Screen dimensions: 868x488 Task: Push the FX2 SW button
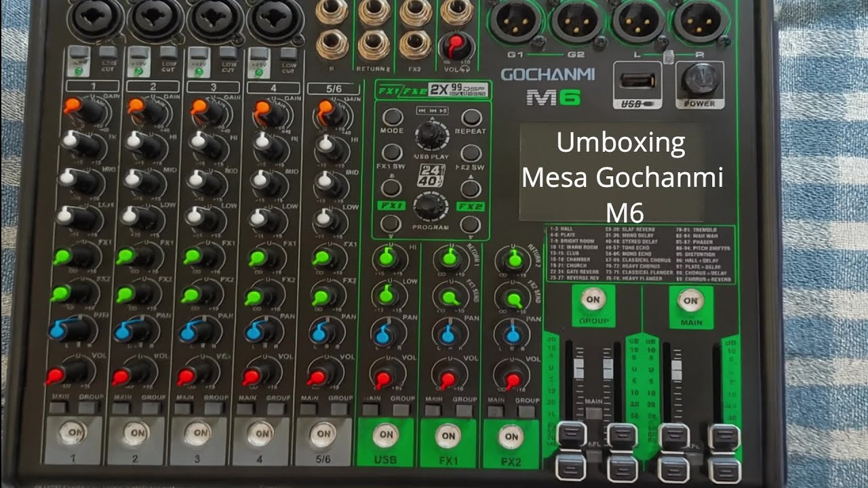pyautogui.click(x=471, y=153)
